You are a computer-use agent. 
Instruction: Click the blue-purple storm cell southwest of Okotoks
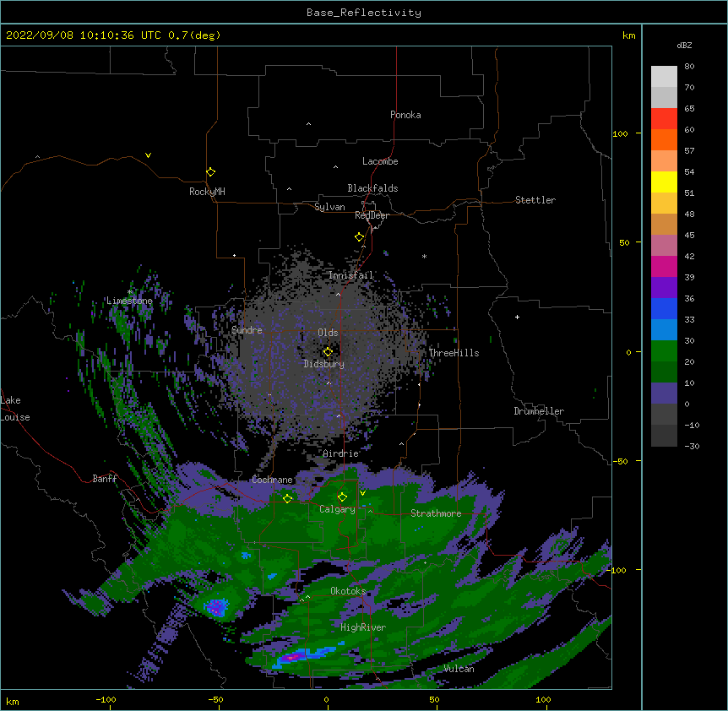coord(216,606)
